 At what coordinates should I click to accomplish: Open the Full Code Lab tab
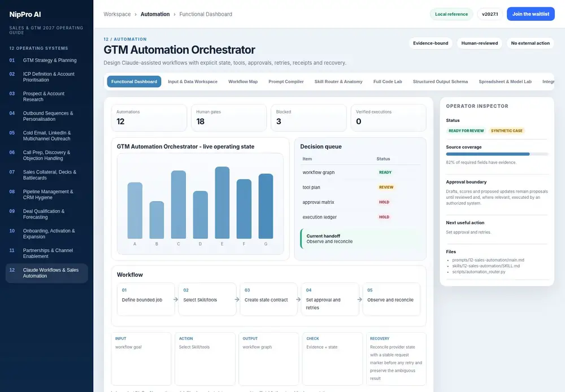pyautogui.click(x=388, y=81)
